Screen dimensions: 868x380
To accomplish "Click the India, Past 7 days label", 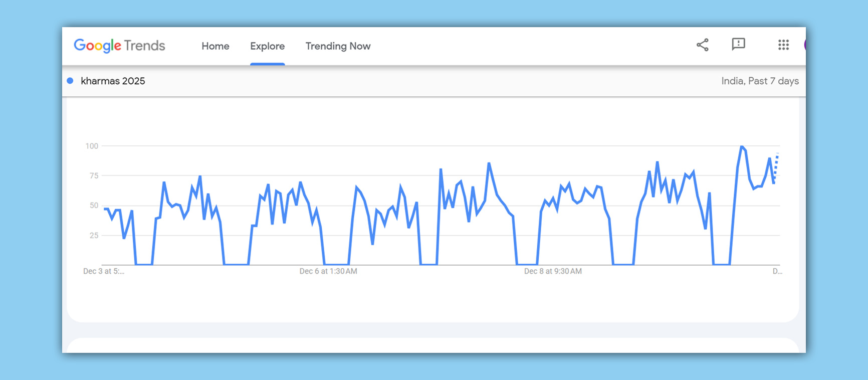I will [760, 81].
